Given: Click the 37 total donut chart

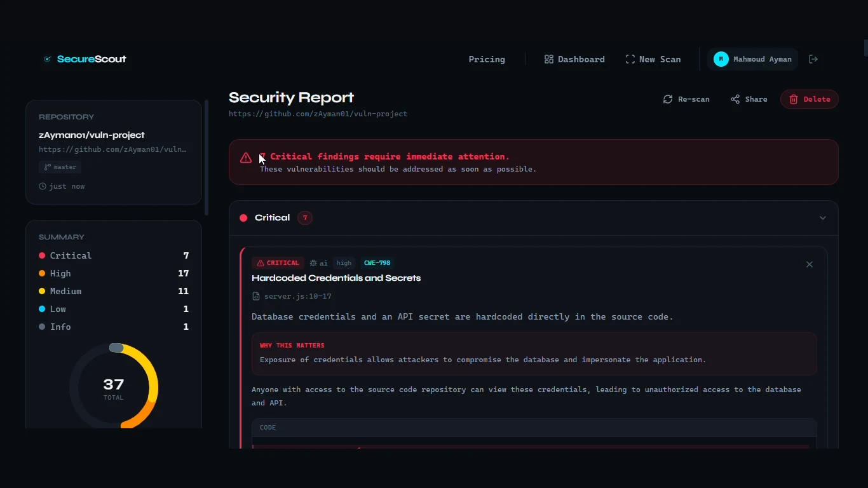Looking at the screenshot, I should click(114, 388).
